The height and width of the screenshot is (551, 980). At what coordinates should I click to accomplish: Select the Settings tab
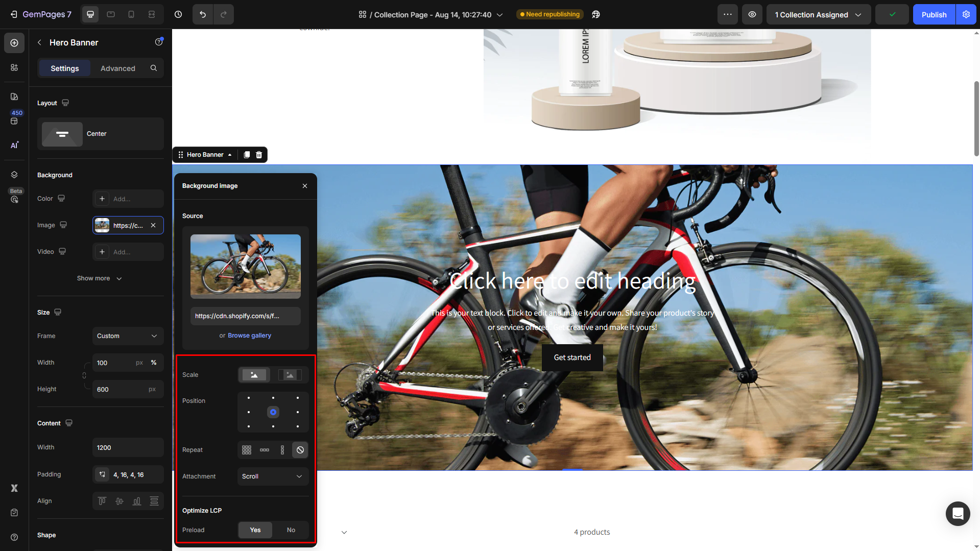click(65, 68)
